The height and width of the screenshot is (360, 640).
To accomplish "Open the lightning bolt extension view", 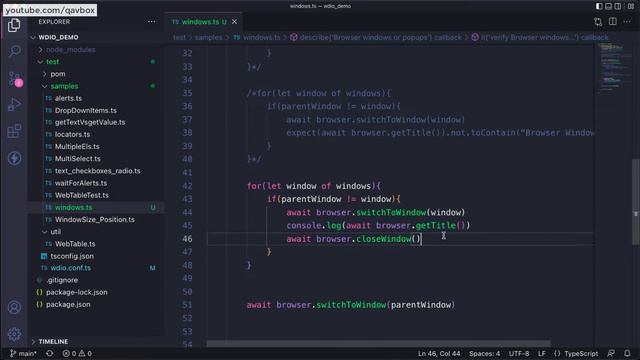I will pos(14,158).
